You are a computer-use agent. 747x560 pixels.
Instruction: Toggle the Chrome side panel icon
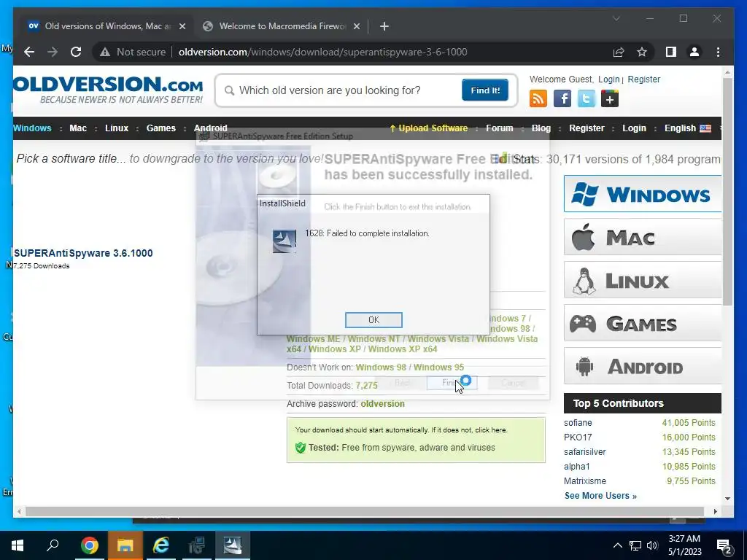tap(671, 52)
